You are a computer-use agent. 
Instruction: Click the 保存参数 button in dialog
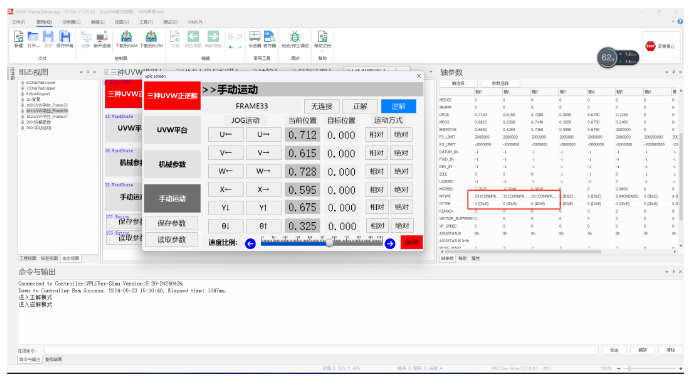[x=172, y=223]
